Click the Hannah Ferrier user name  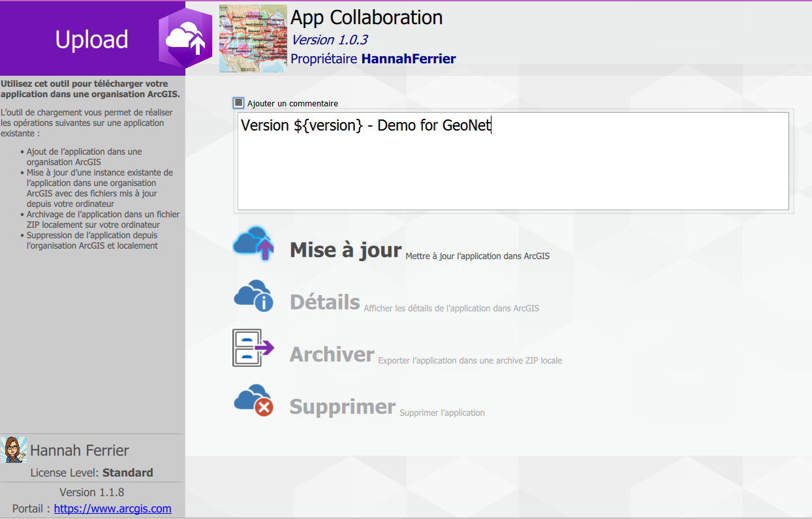click(x=80, y=450)
